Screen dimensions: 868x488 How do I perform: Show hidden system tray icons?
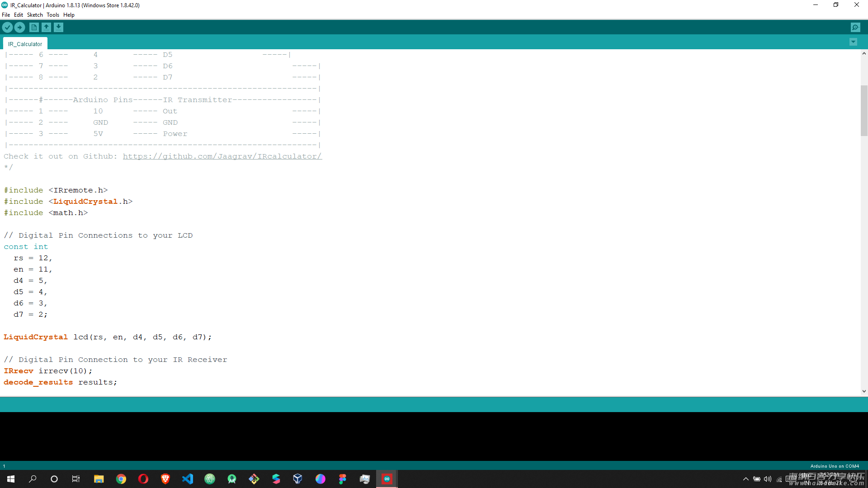746,479
